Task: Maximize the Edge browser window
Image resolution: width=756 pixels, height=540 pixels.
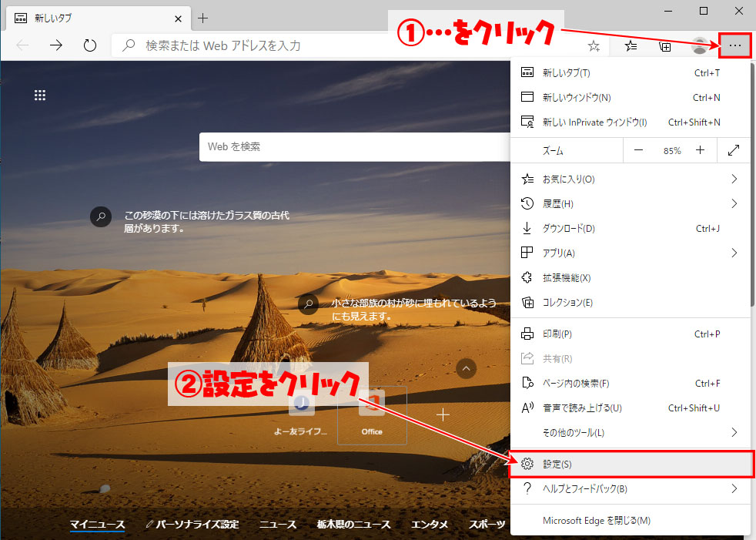Action: 704,11
